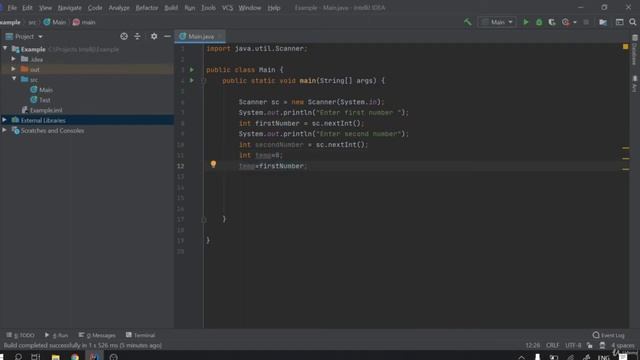
Task: Click run gutter arrow beside main method
Action: (191, 80)
